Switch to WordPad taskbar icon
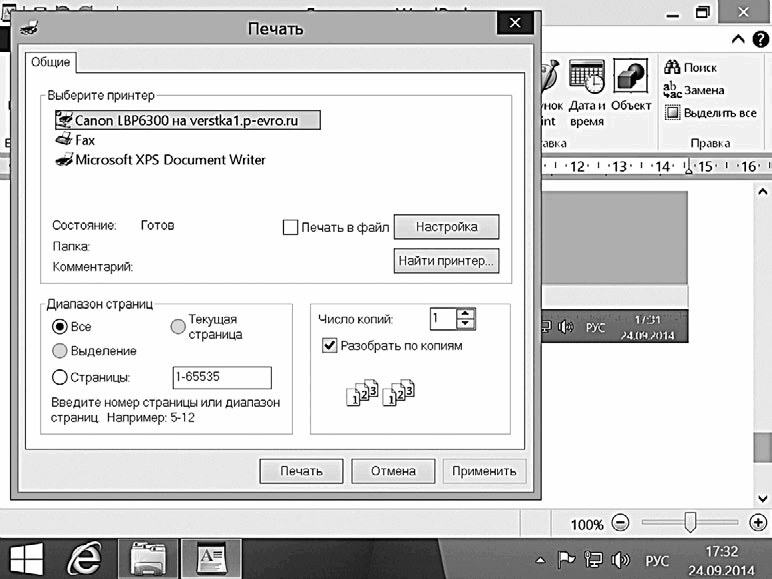The image size is (772, 579). pyautogui.click(x=211, y=559)
